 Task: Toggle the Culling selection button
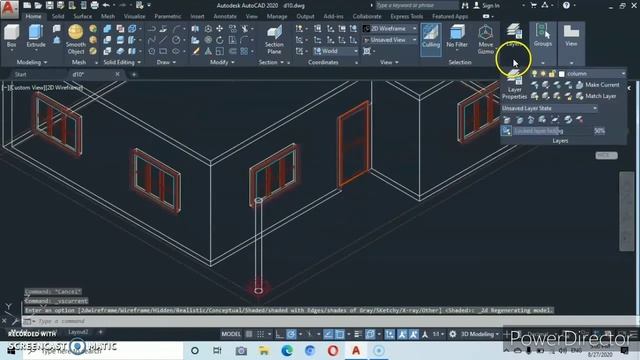pyautogui.click(x=431, y=40)
